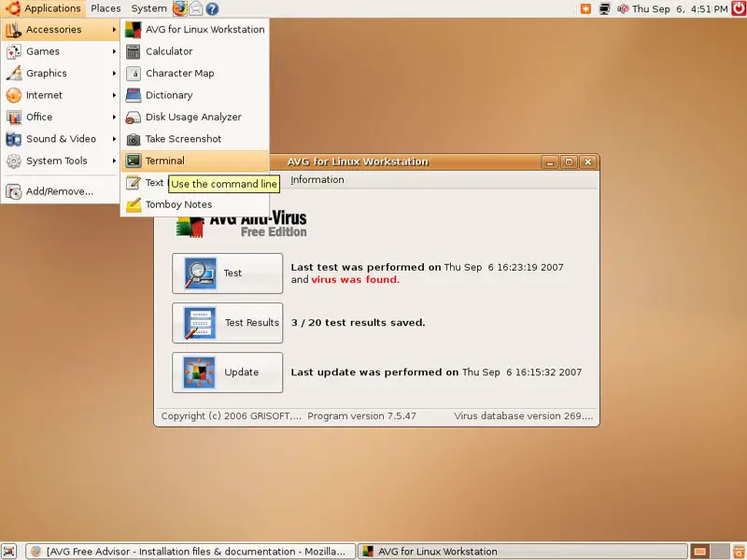The image size is (747, 560).
Task: Click the clock showing Thu Sep 6
Action: [680, 8]
